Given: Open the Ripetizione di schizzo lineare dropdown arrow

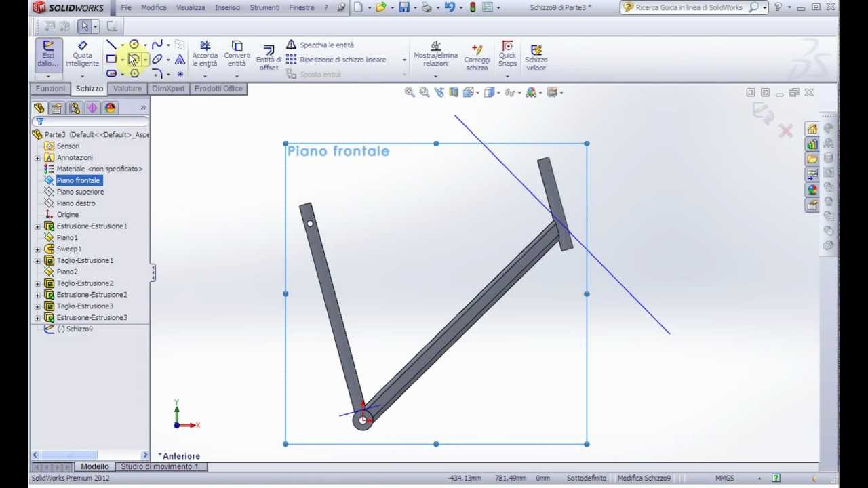Looking at the screenshot, I should pos(404,60).
